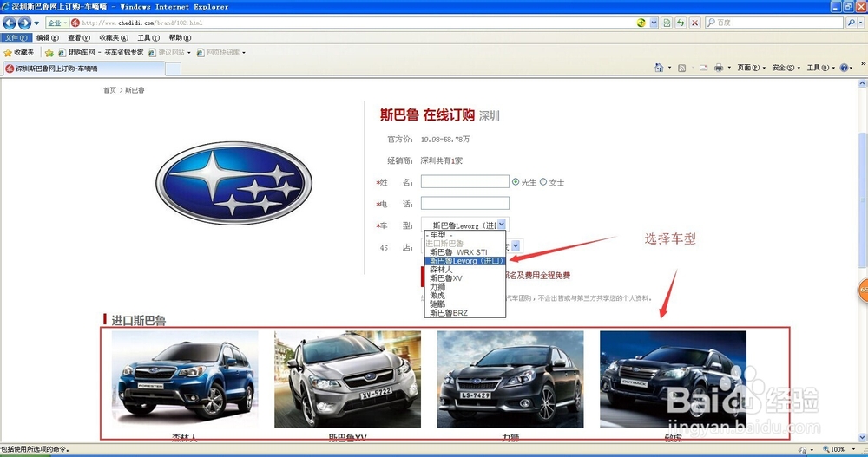This screenshot has height=457, width=868.
Task: Choose 斯巴鲁BRZ from the dropdown list
Action: (x=465, y=313)
